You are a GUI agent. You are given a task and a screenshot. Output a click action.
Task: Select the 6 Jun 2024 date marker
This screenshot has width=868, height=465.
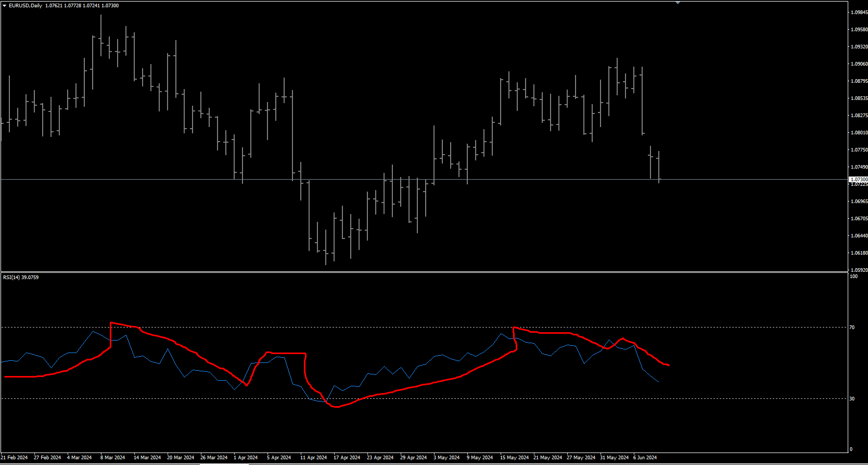tap(645, 458)
